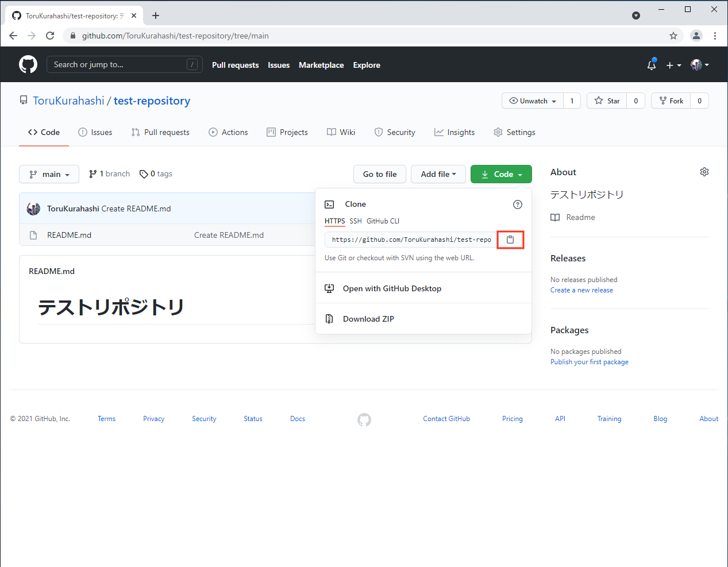Open the plus create-new menu
Image resolution: width=728 pixels, height=567 pixels.
tap(673, 65)
